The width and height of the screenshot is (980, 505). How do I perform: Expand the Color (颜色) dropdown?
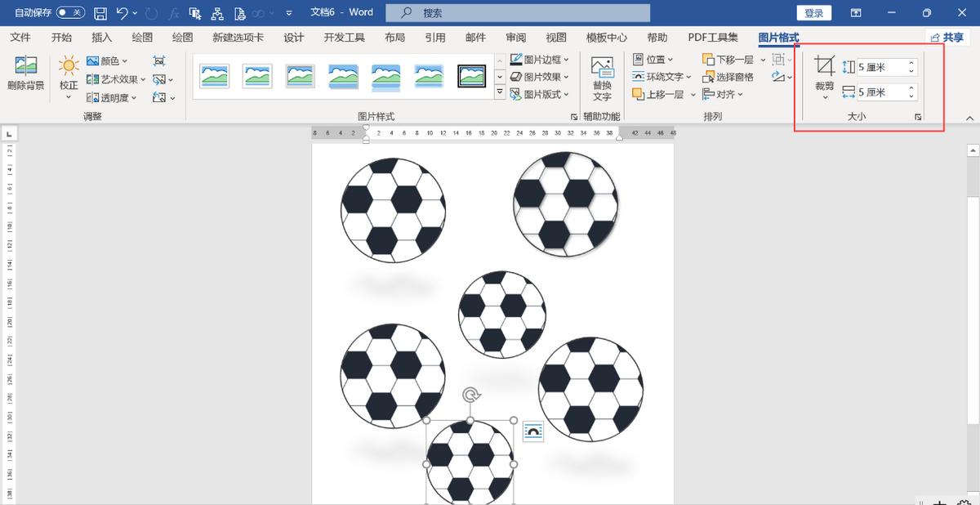coord(108,61)
